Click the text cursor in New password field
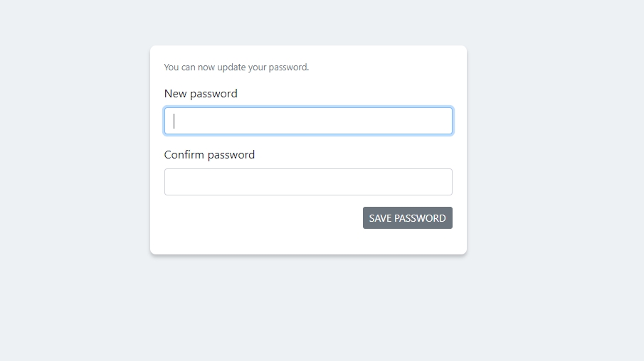This screenshot has height=361, width=644. 174,121
